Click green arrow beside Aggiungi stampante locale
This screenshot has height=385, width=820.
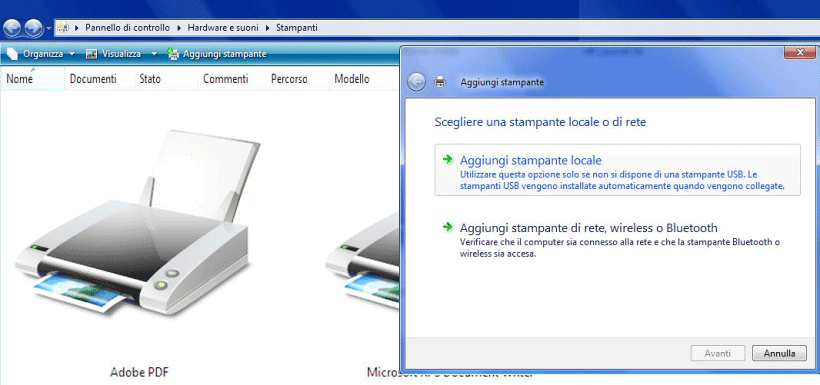447,160
